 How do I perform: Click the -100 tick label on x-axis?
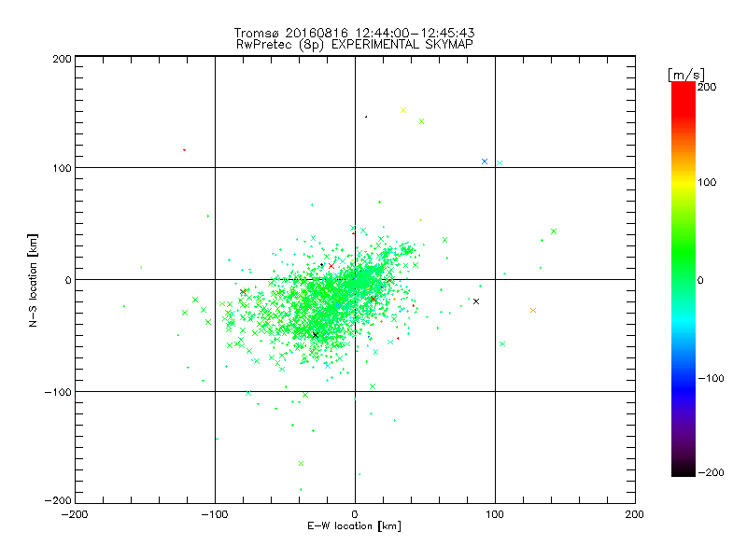click(215, 514)
